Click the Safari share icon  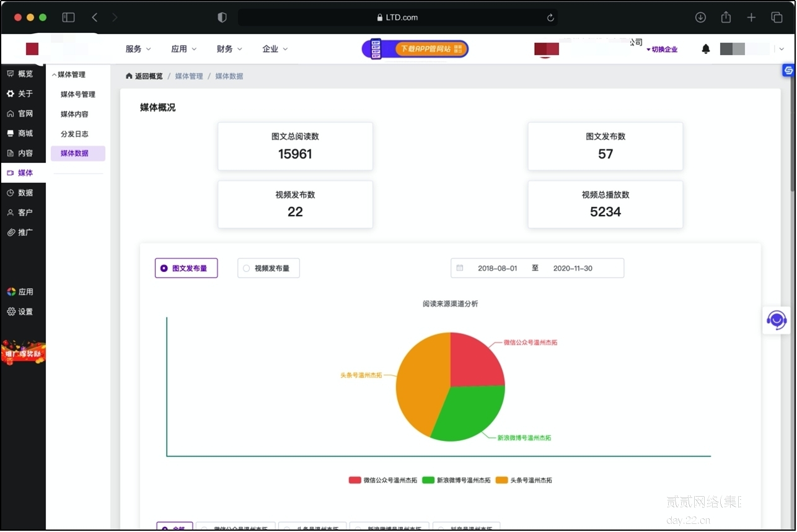coord(726,17)
